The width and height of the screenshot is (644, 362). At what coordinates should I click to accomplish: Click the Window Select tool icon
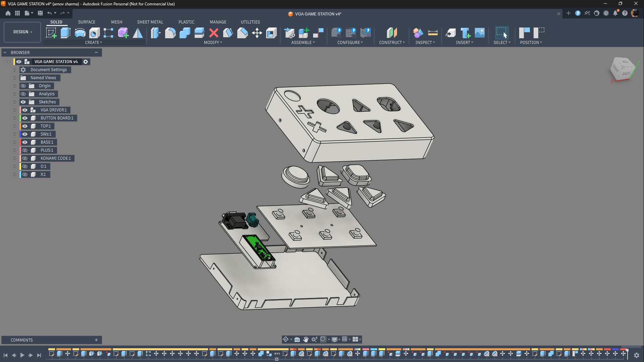pos(502,33)
